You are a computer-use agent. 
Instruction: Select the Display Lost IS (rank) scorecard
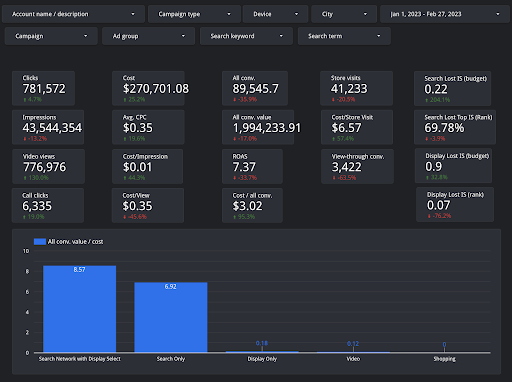(x=455, y=204)
